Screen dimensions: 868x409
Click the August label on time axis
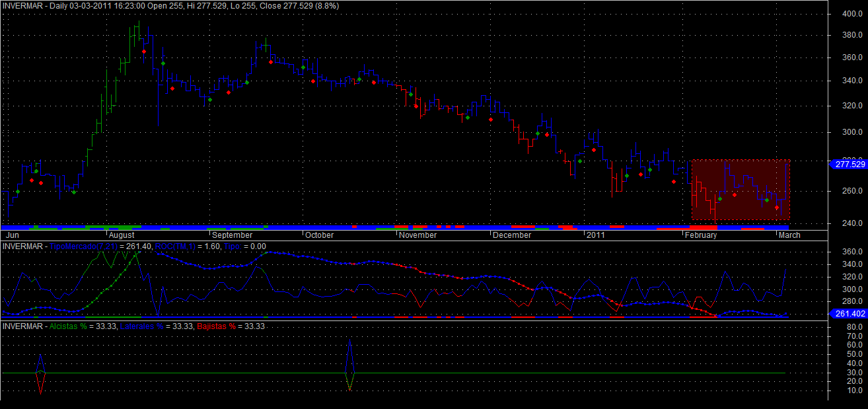tap(122, 235)
